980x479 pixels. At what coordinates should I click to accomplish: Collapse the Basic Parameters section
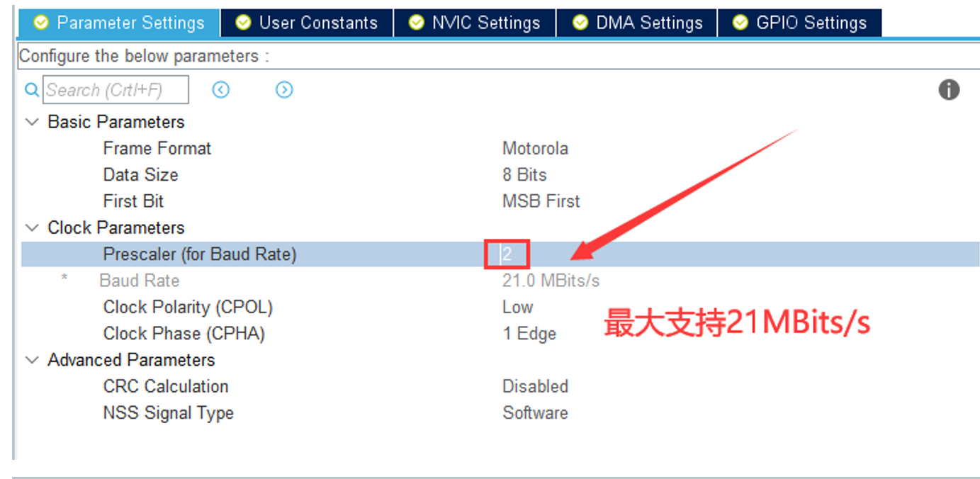pos(31,121)
